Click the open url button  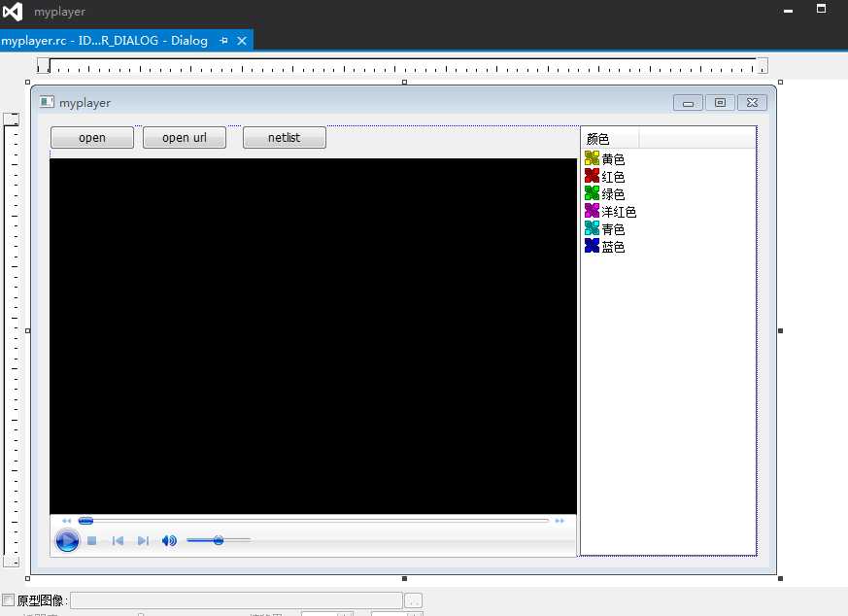coord(185,137)
